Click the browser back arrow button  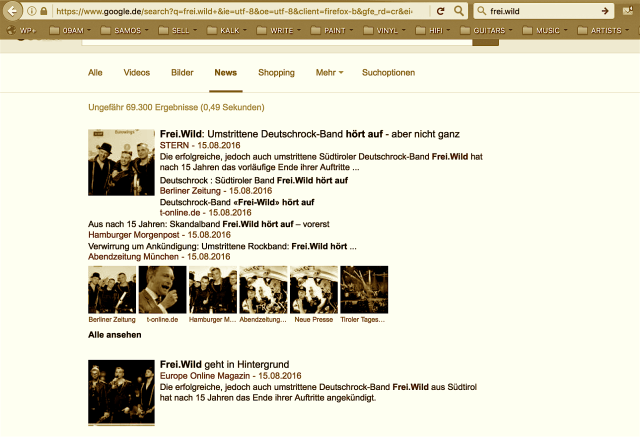pos(12,10)
